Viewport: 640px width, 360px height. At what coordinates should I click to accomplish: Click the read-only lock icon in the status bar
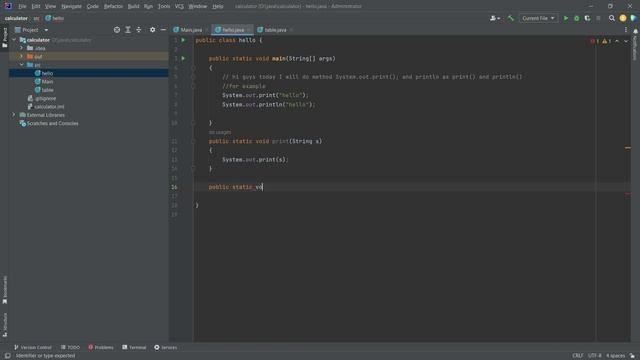tap(632, 356)
